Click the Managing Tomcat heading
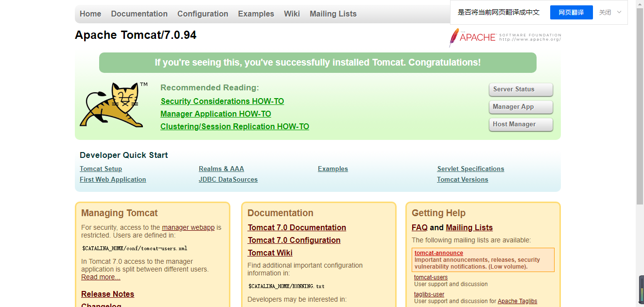The width and height of the screenshot is (644, 307). (x=120, y=213)
